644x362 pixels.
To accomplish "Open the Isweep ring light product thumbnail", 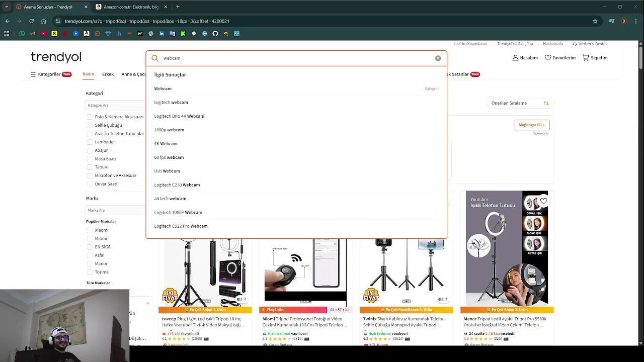I will [x=205, y=271].
